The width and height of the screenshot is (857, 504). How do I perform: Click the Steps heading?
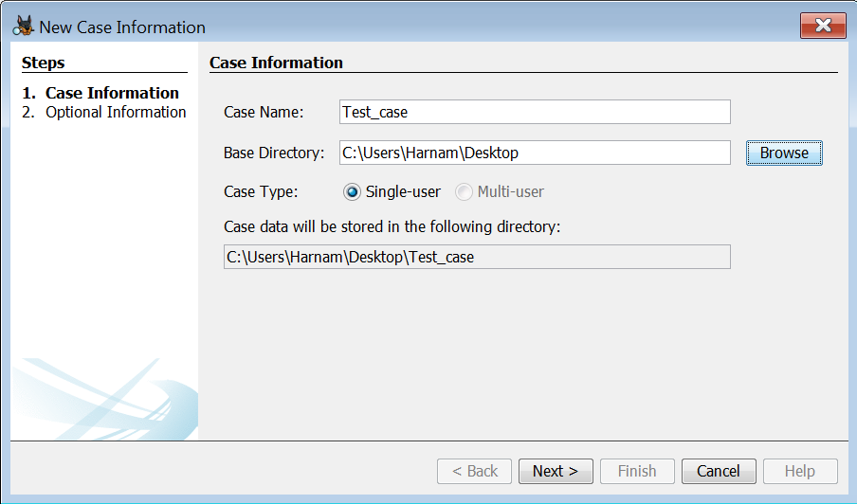pos(44,63)
